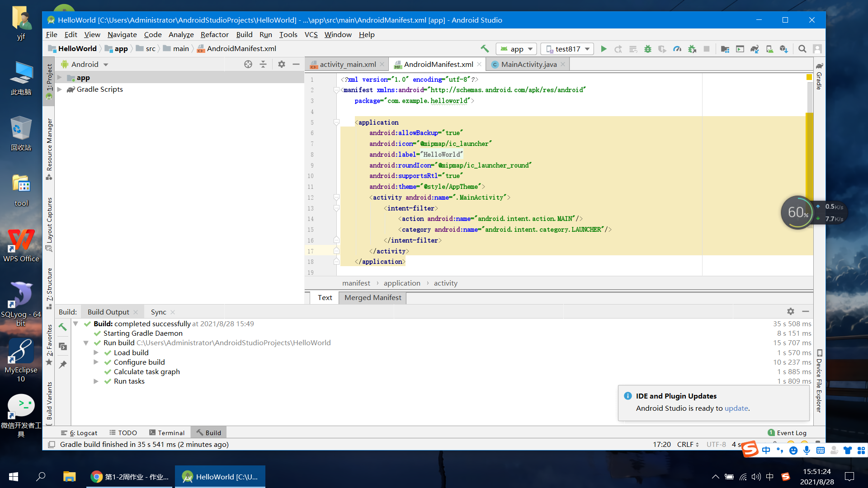This screenshot has height=488, width=868.
Task: Click the Debug app bug icon
Action: click(648, 49)
